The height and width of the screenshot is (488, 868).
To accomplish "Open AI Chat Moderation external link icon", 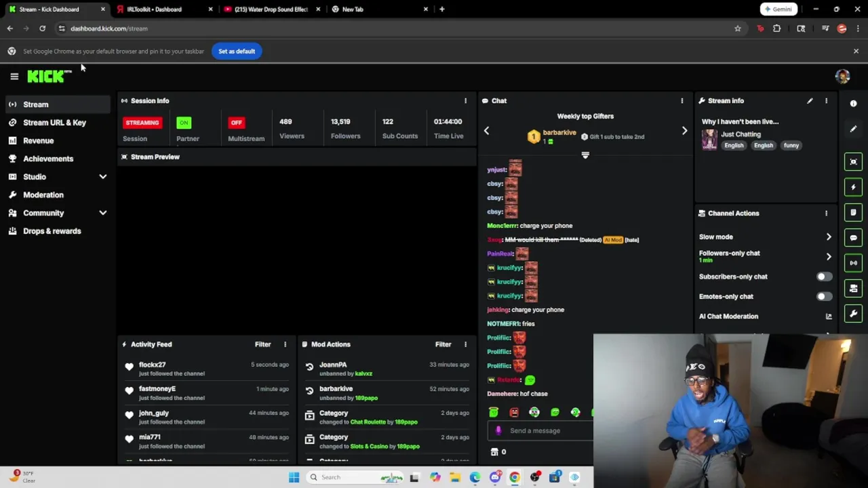I will [828, 317].
